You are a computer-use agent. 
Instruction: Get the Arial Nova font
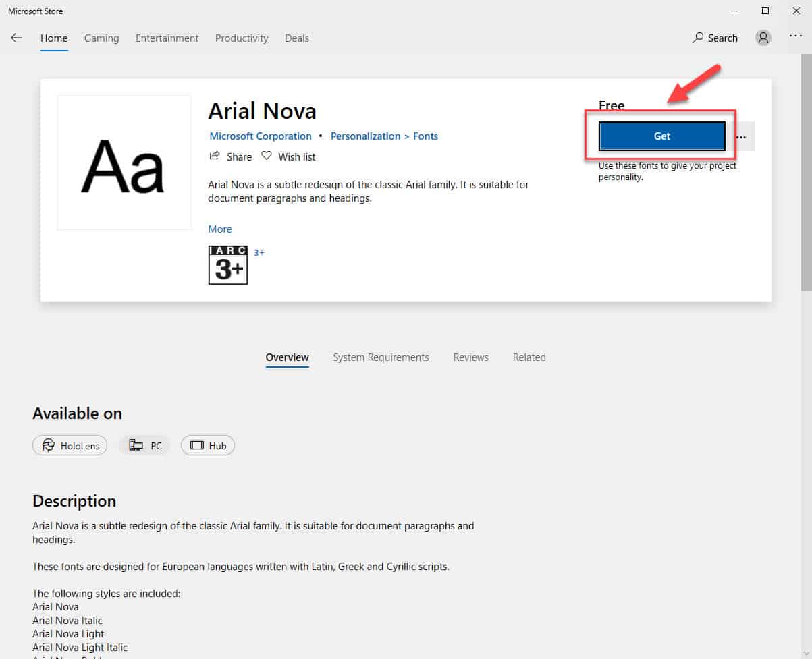pyautogui.click(x=661, y=136)
